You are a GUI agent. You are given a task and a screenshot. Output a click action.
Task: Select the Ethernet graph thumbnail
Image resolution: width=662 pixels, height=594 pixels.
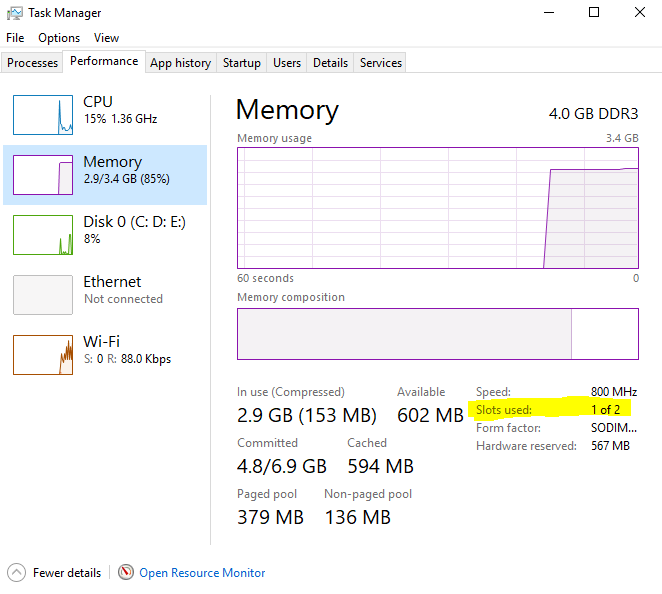(43, 295)
